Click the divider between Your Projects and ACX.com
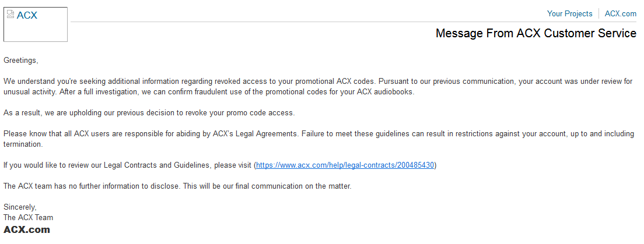644x244 pixels. point(599,13)
